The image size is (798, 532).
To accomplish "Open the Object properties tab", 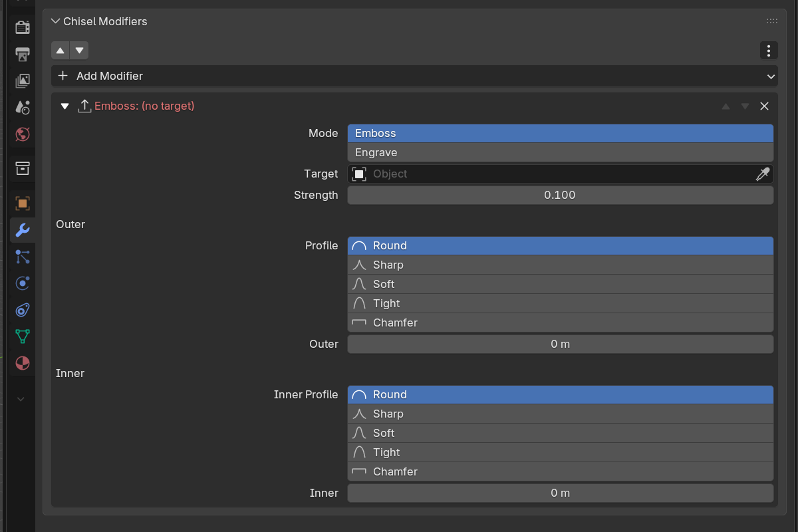I will coord(23,203).
